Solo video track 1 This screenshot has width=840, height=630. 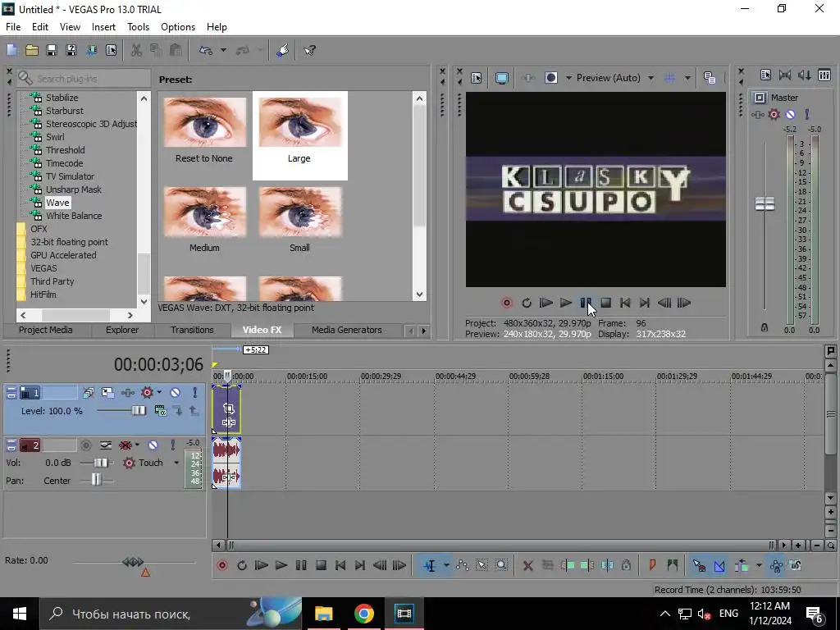195,393
